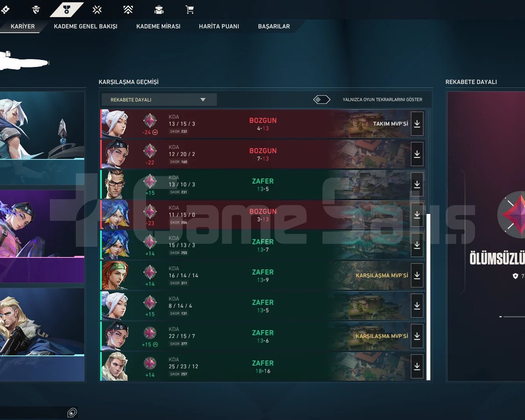Click the rank-down arrow beside -24
Image resolution: width=525 pixels, height=420 pixels.
(x=155, y=132)
